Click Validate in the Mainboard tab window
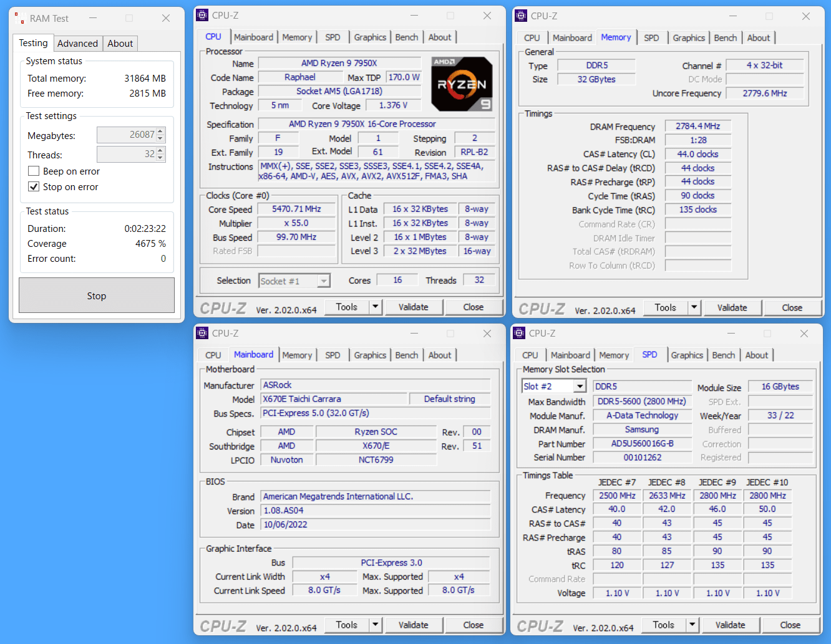Image resolution: width=831 pixels, height=644 pixels. coord(414,625)
